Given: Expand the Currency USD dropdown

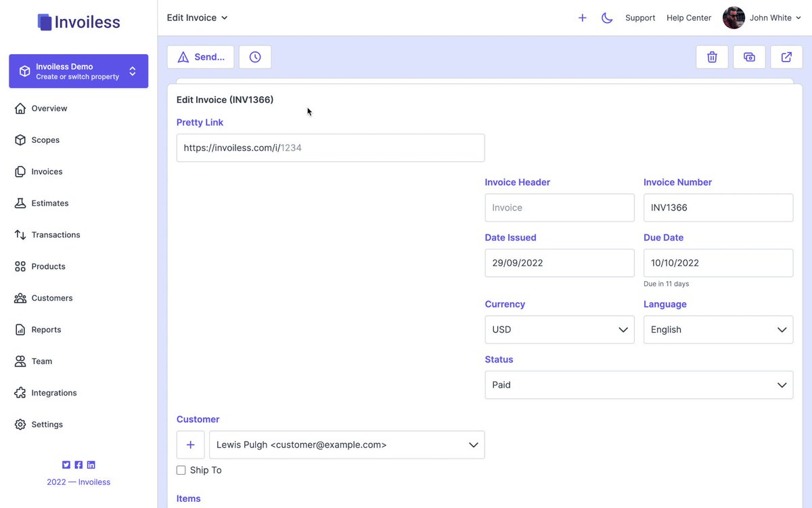Looking at the screenshot, I should [x=560, y=330].
